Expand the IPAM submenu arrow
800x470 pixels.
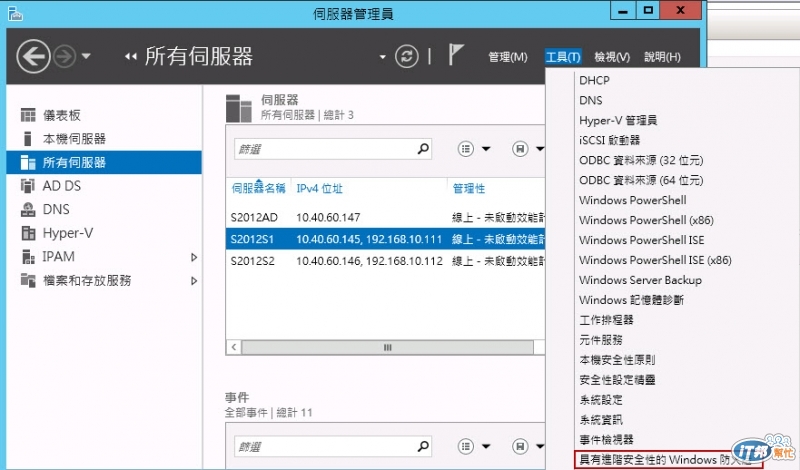194,257
